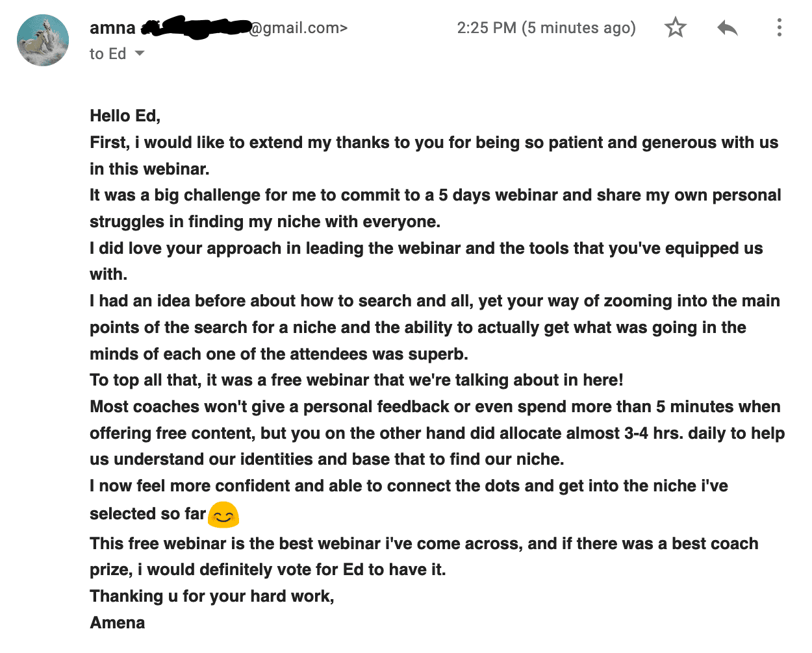Open the three-dot more options menu
Image resolution: width=812 pixels, height=653 pixels.
(779, 28)
